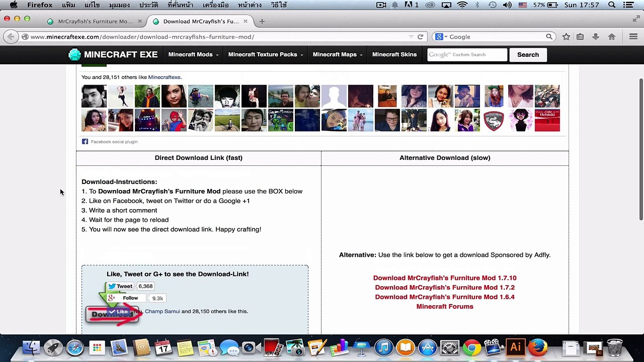Click Download MrCrayfish's Furniture Mod 1.7.2
The height and width of the screenshot is (362, 644).
445,288
